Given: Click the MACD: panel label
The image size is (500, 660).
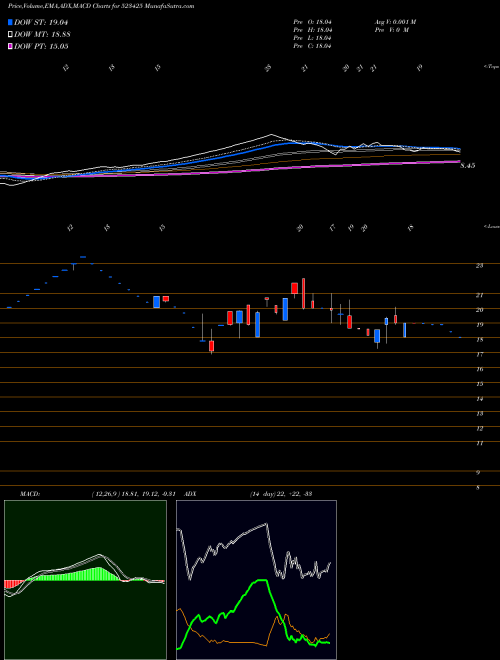Looking at the screenshot, I should [29, 494].
